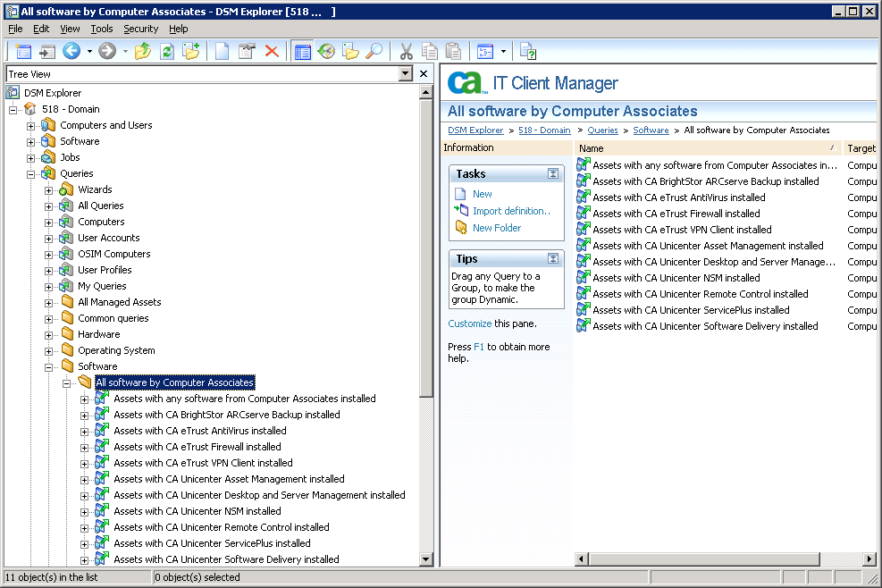
Task: Cut selection with the Scissors icon
Action: pyautogui.click(x=407, y=51)
